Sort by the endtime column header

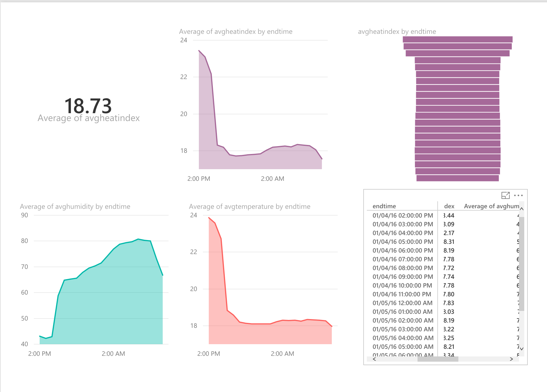click(x=384, y=206)
